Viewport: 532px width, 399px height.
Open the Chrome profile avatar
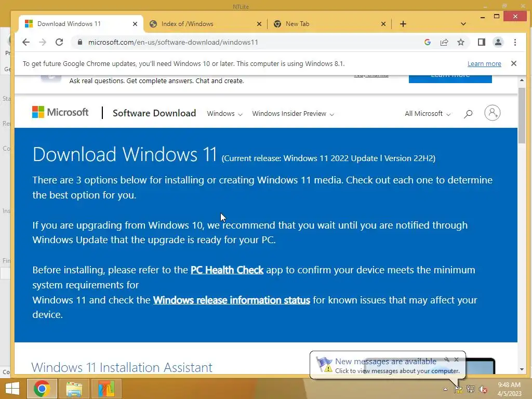[498, 42]
